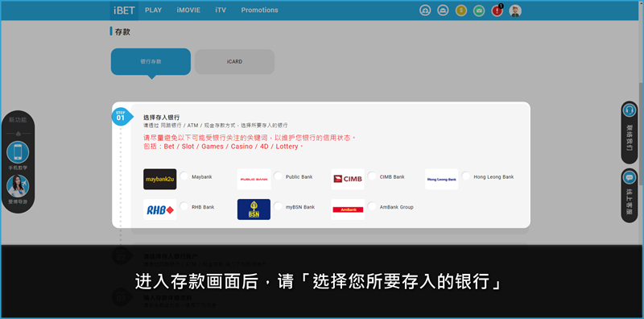
Task: Open the iTV menu
Action: pos(221,10)
